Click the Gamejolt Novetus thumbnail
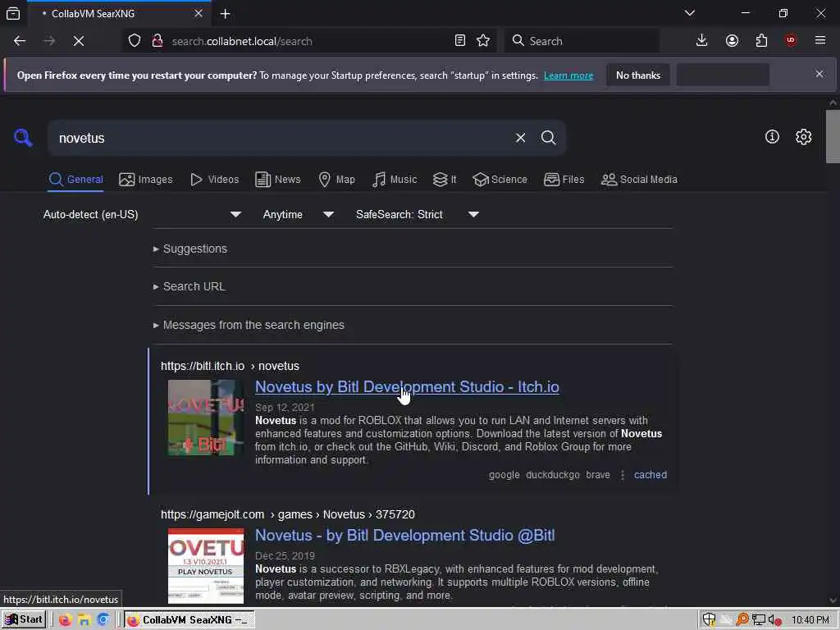Viewport: 840px width, 630px height. (206, 566)
